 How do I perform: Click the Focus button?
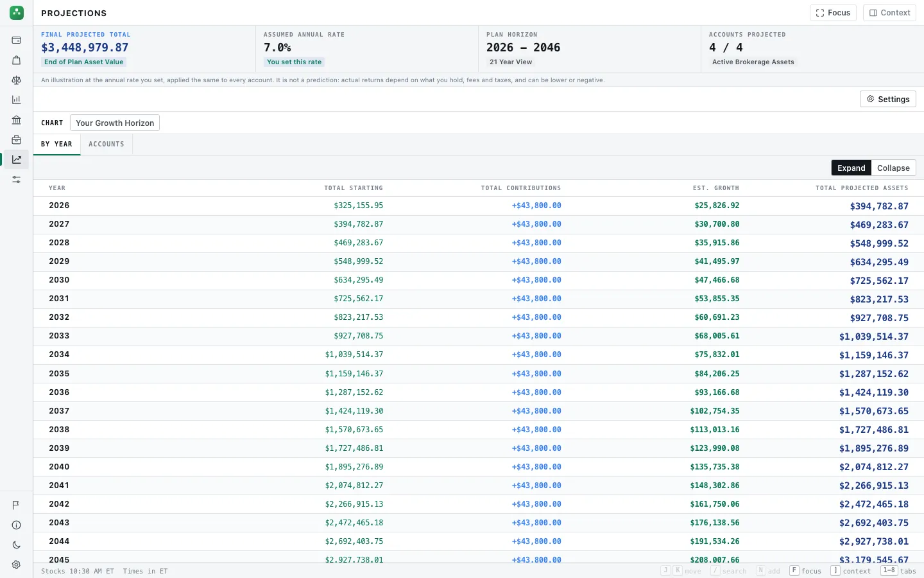click(x=833, y=13)
